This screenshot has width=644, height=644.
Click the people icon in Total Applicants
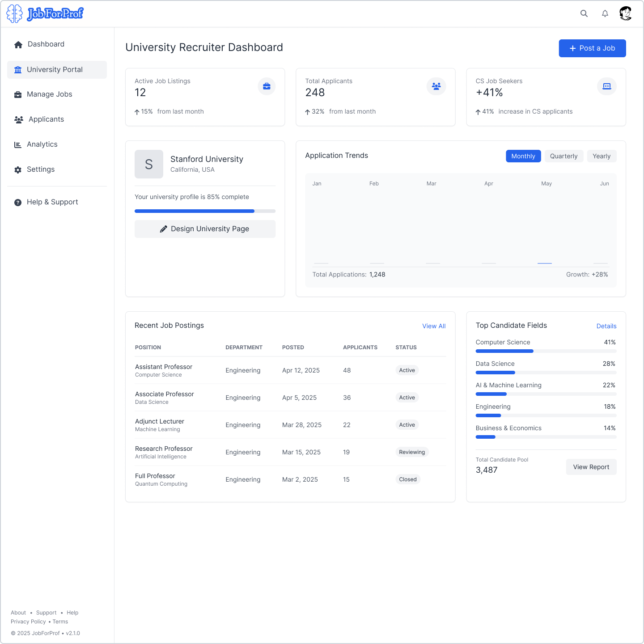[436, 86]
